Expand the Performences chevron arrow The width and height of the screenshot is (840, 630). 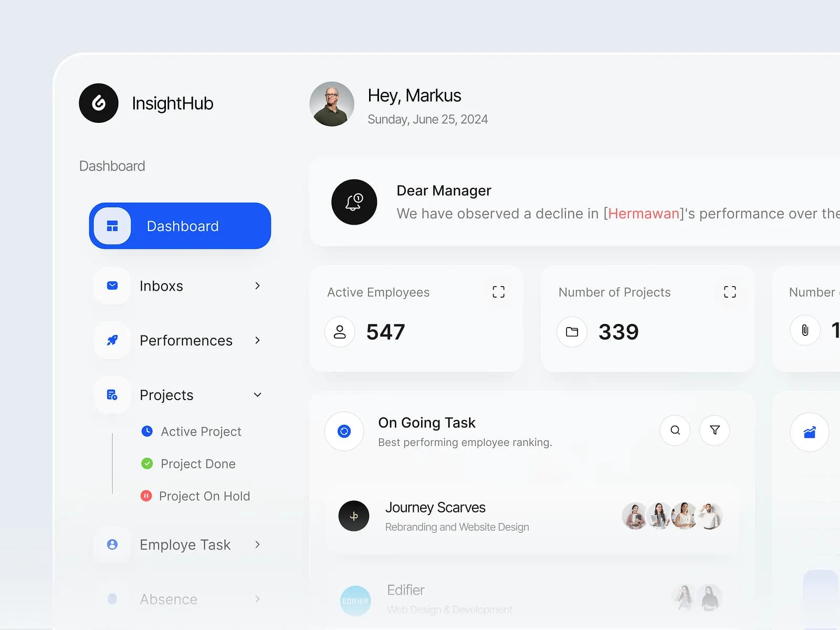[257, 340]
